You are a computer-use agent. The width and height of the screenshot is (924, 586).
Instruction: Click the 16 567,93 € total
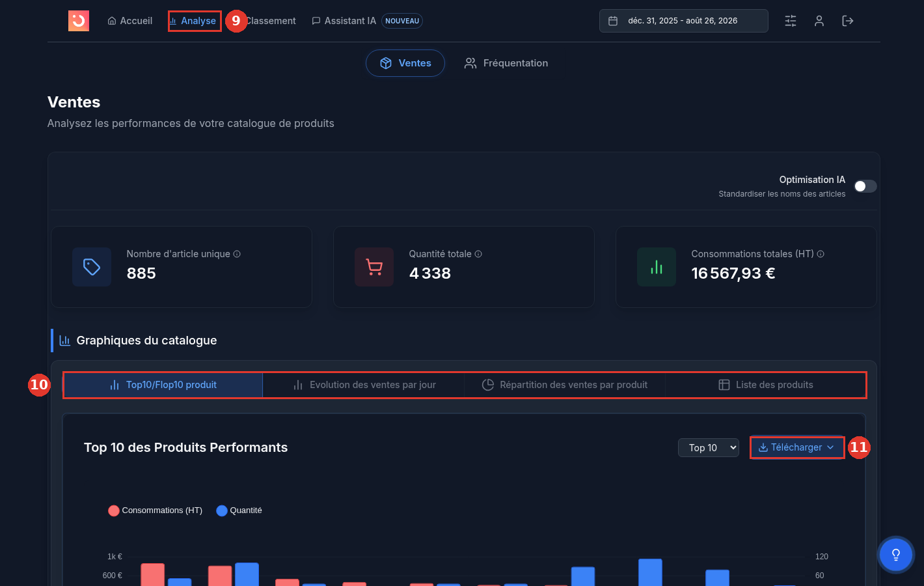733,273
